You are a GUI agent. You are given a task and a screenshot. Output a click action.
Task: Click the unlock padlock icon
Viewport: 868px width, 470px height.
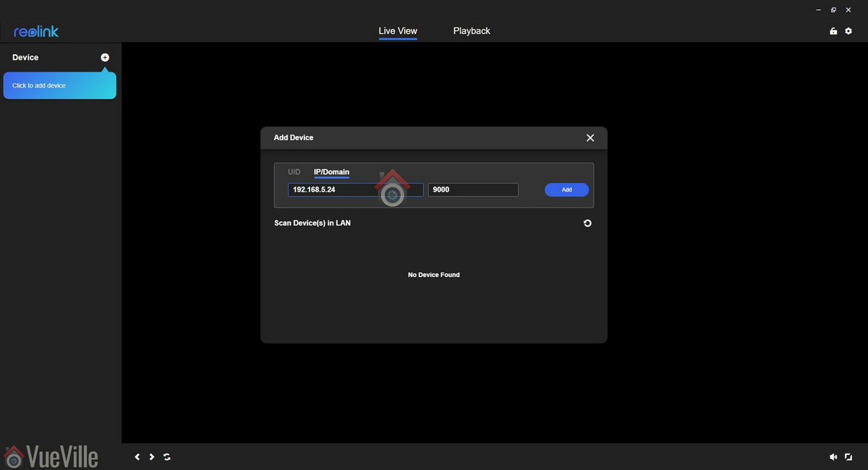(x=833, y=31)
